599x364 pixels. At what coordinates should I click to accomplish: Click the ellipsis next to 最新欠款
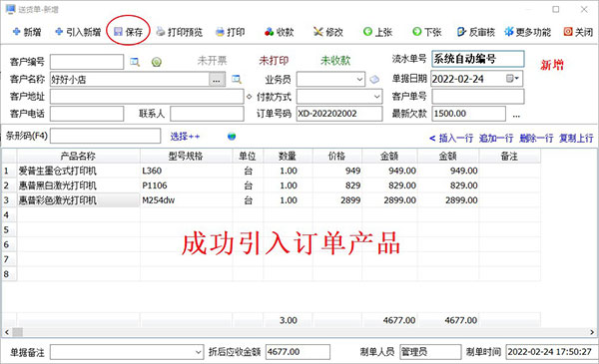(x=516, y=115)
